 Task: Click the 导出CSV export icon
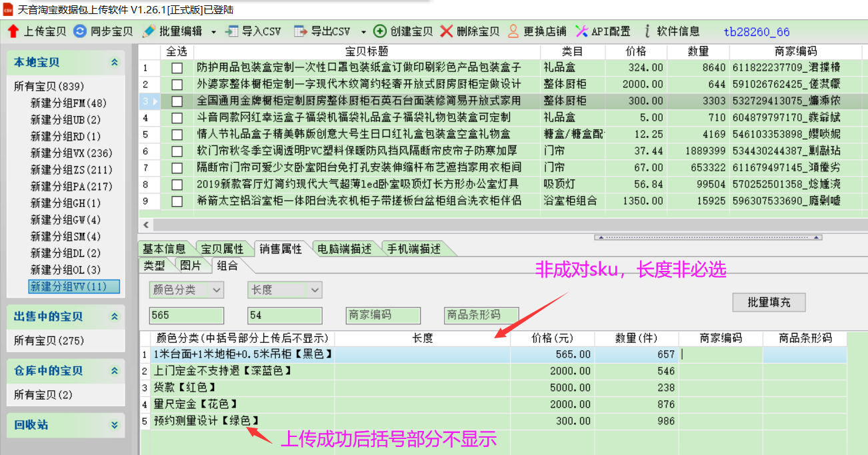tap(301, 31)
